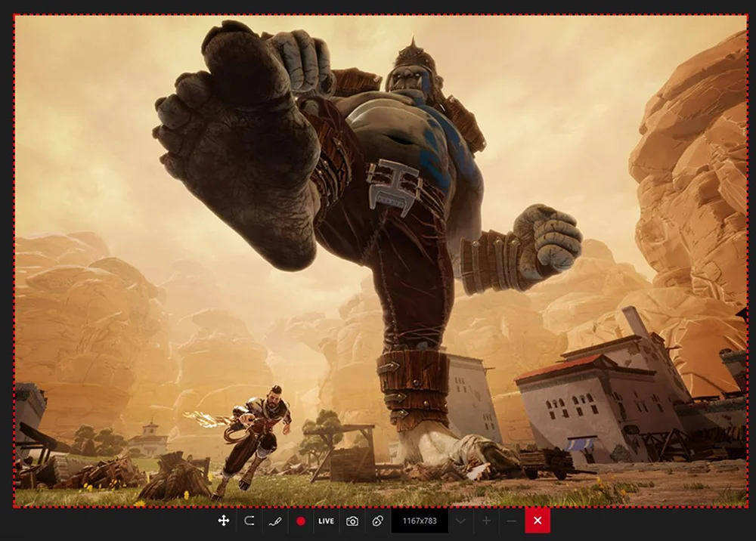Start recording with the red circle button
The height and width of the screenshot is (541, 756).
pos(301,521)
